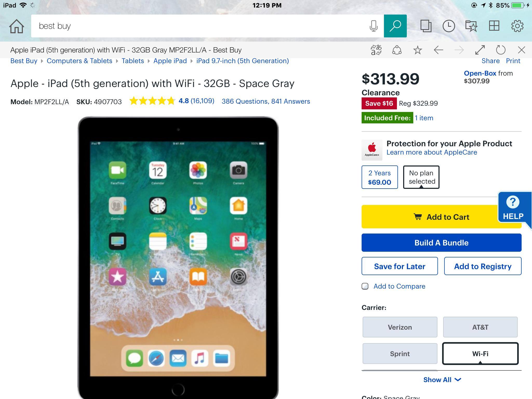Viewport: 532px width, 399px height.
Task: Expand carrier options with Show All
Action: (x=442, y=380)
